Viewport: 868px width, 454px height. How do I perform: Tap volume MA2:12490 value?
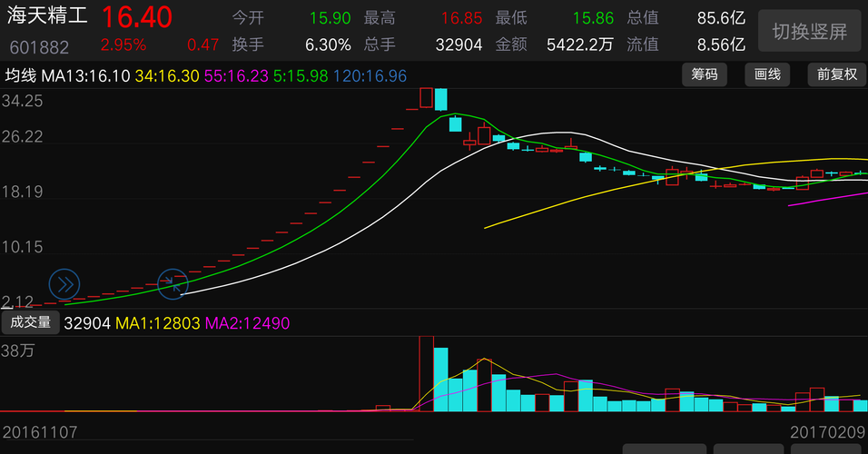[248, 323]
